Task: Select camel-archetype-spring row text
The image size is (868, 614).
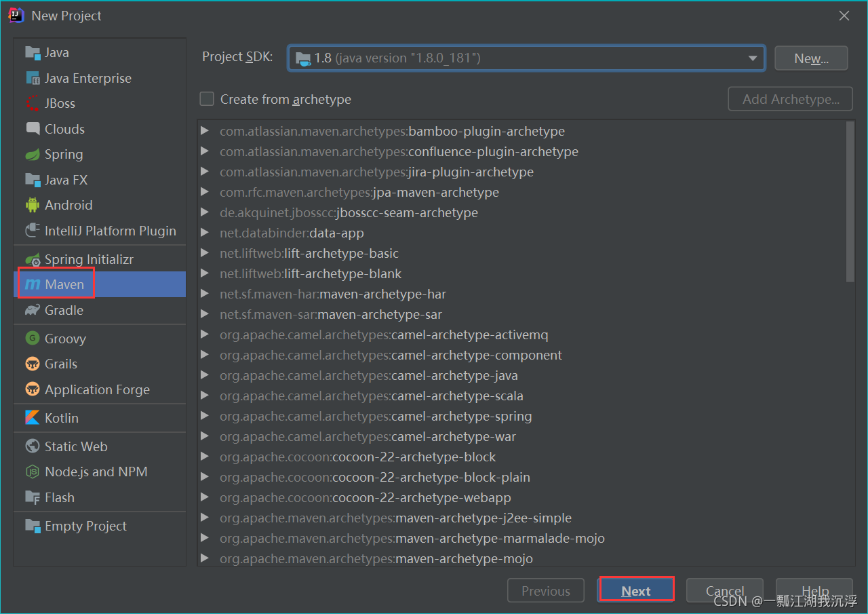Action: click(x=376, y=416)
